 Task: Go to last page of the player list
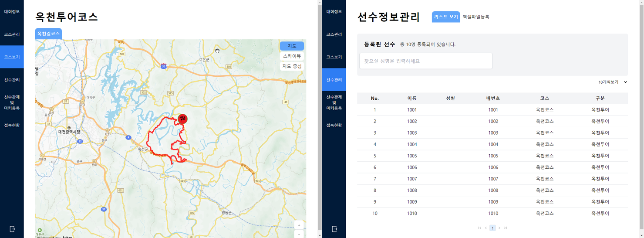(x=506, y=228)
